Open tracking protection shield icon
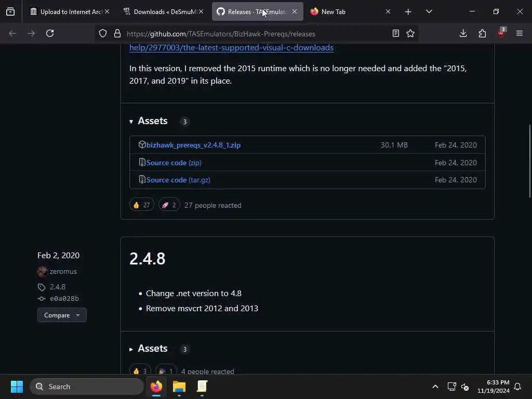Screen dimensions: 532x399 tap(103, 33)
